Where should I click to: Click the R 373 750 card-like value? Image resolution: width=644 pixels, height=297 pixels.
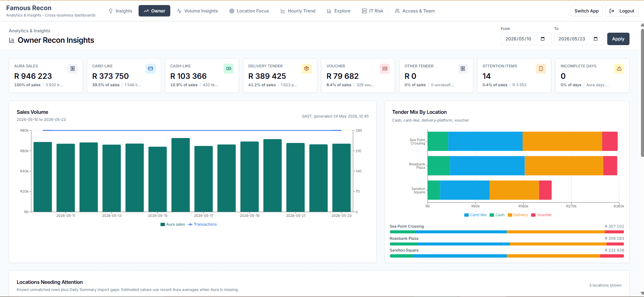tap(111, 76)
